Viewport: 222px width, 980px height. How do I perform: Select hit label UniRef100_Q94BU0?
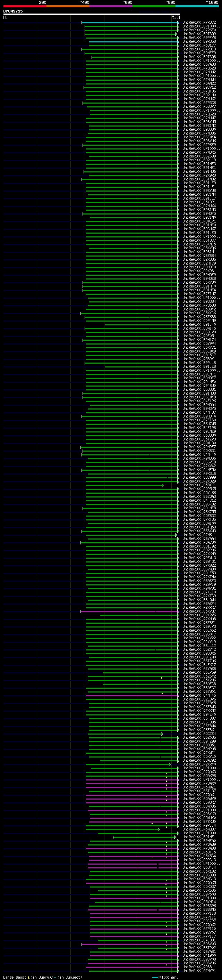click(199, 386)
